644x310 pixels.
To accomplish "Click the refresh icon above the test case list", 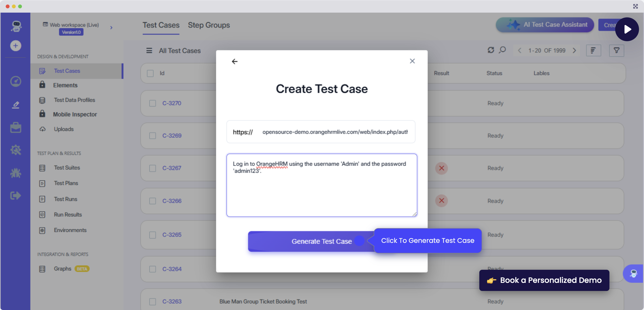I will point(491,50).
